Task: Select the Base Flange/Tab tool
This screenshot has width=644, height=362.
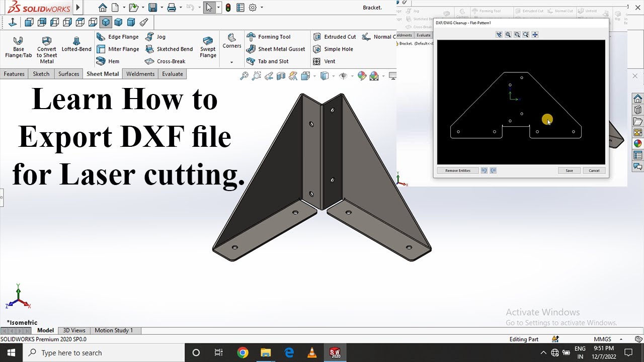Action: [18, 47]
